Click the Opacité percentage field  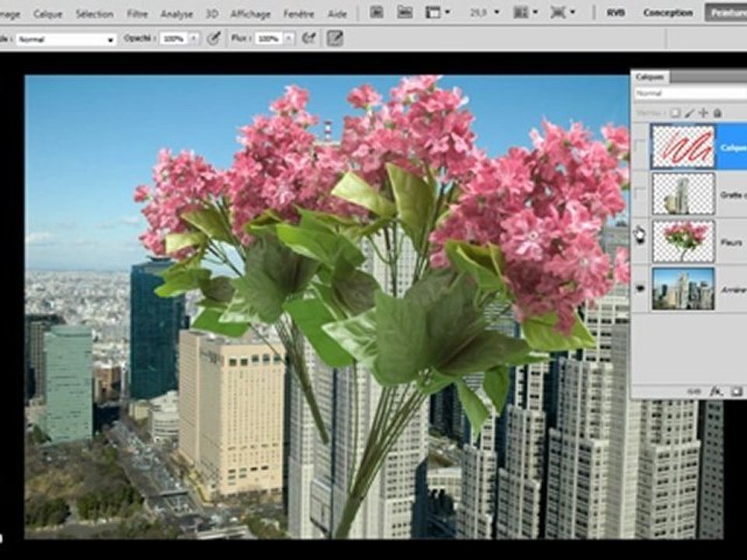click(174, 39)
